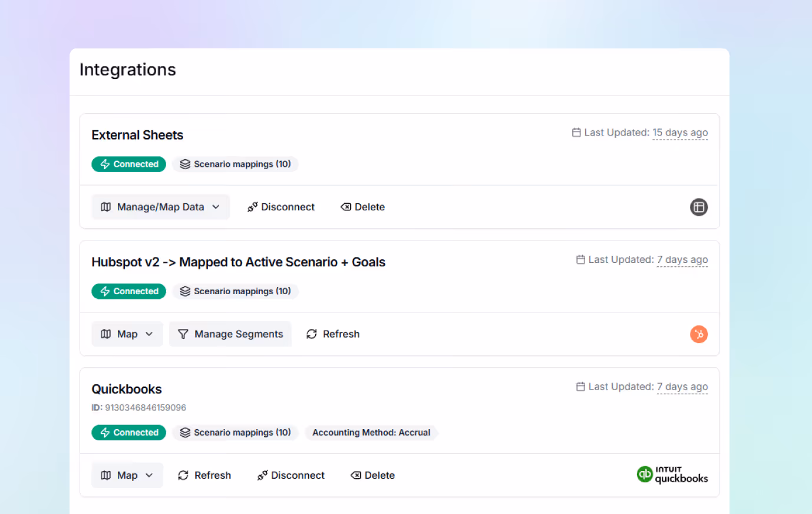Click calendar icon beside External Sheets Last Updated
The width and height of the screenshot is (812, 514).
(x=576, y=133)
